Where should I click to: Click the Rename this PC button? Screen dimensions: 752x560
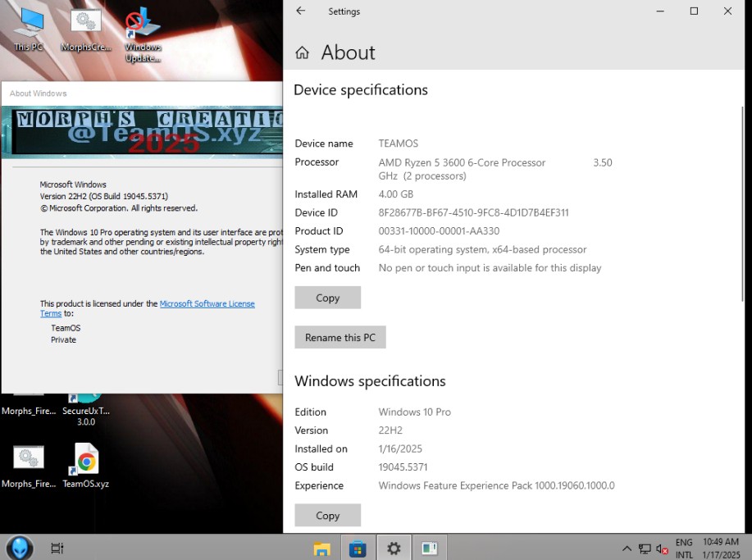[x=340, y=338]
